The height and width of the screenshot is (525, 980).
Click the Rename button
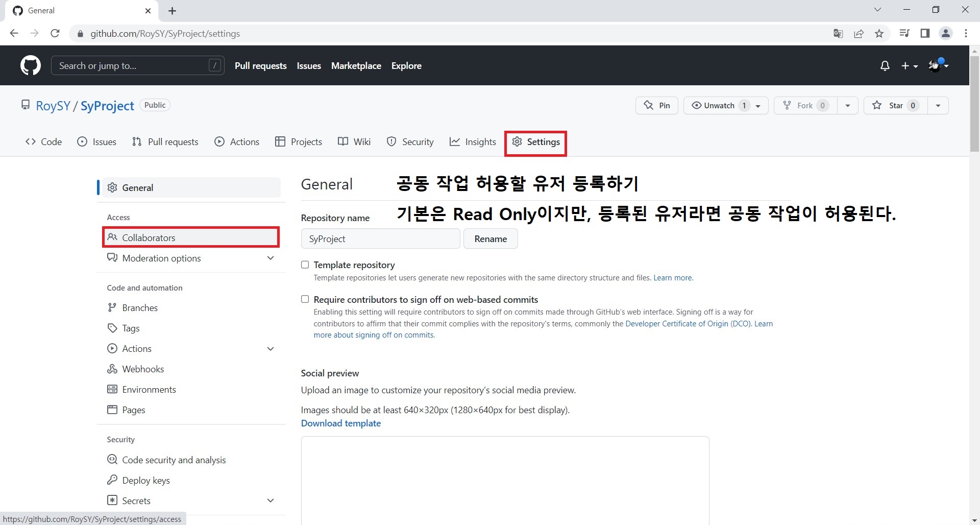coord(491,238)
